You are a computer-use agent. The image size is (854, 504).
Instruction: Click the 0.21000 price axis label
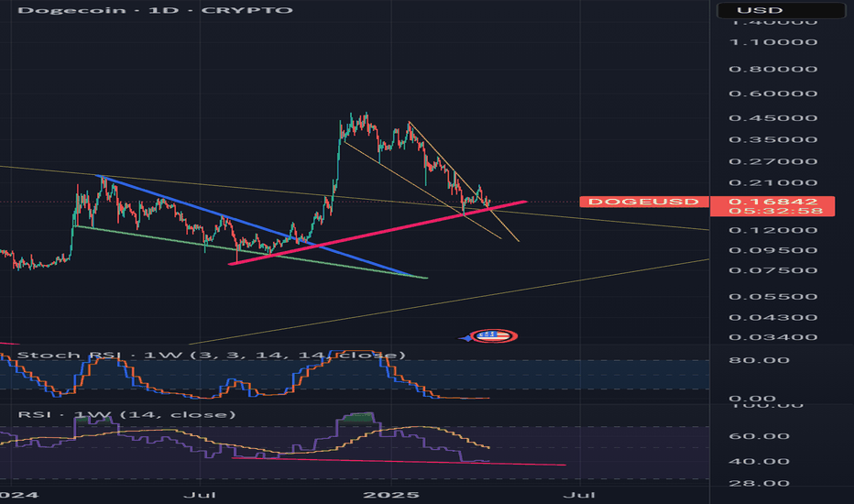tap(772, 182)
